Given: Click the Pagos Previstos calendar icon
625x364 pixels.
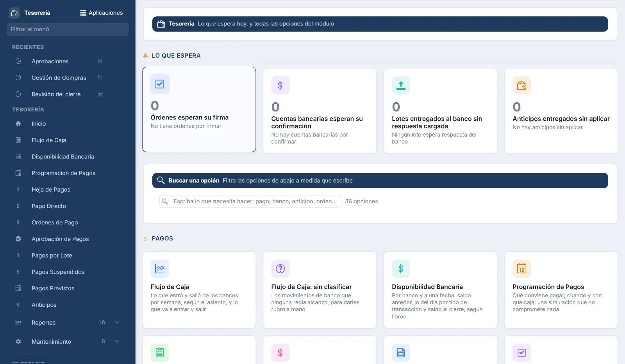Looking at the screenshot, I should click(x=18, y=288).
